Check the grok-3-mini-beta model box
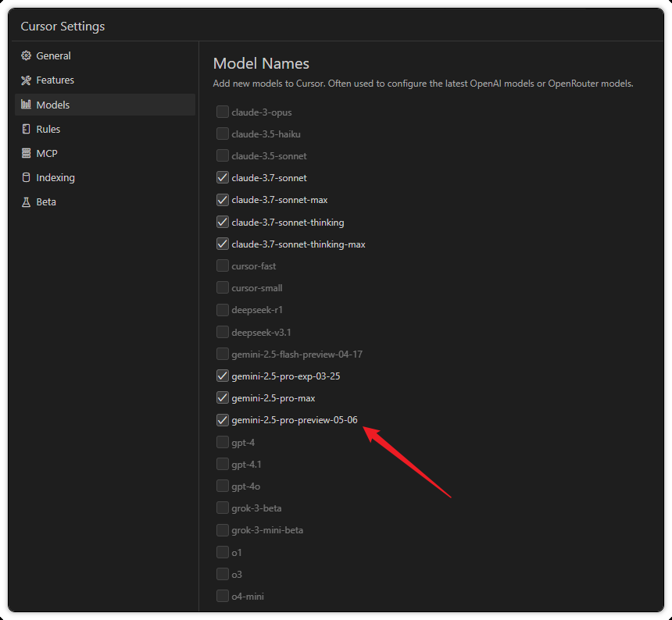Image resolution: width=672 pixels, height=620 pixels. tap(223, 530)
